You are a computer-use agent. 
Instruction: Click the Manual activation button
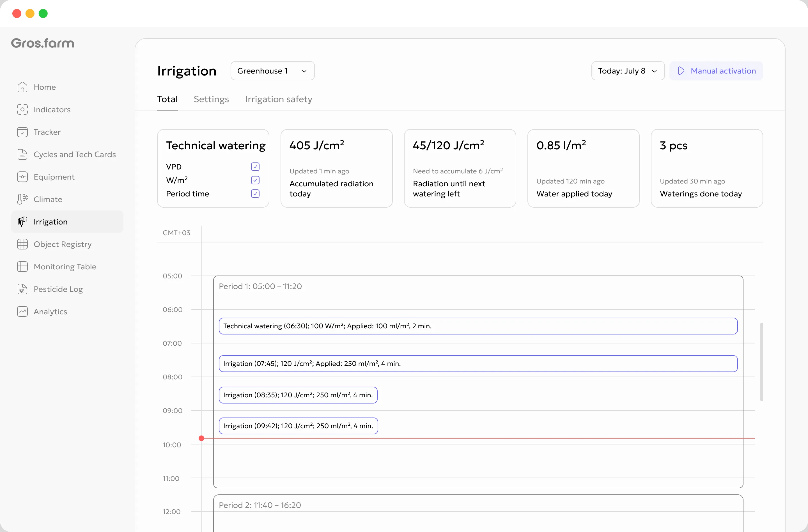[x=716, y=71]
